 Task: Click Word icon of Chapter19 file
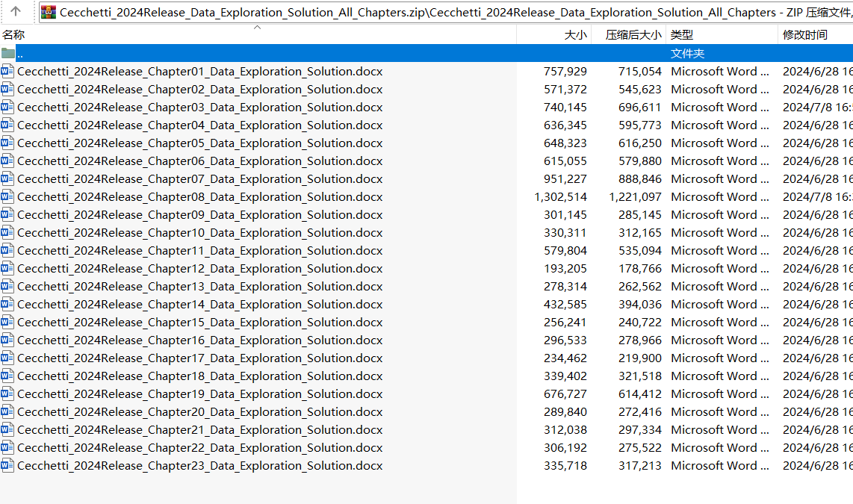pyautogui.click(x=7, y=394)
